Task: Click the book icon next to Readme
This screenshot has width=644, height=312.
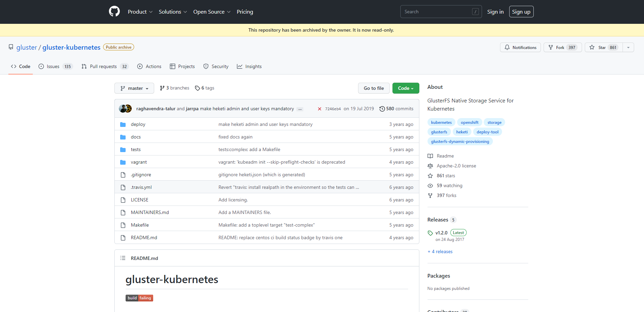Action: pyautogui.click(x=430, y=156)
